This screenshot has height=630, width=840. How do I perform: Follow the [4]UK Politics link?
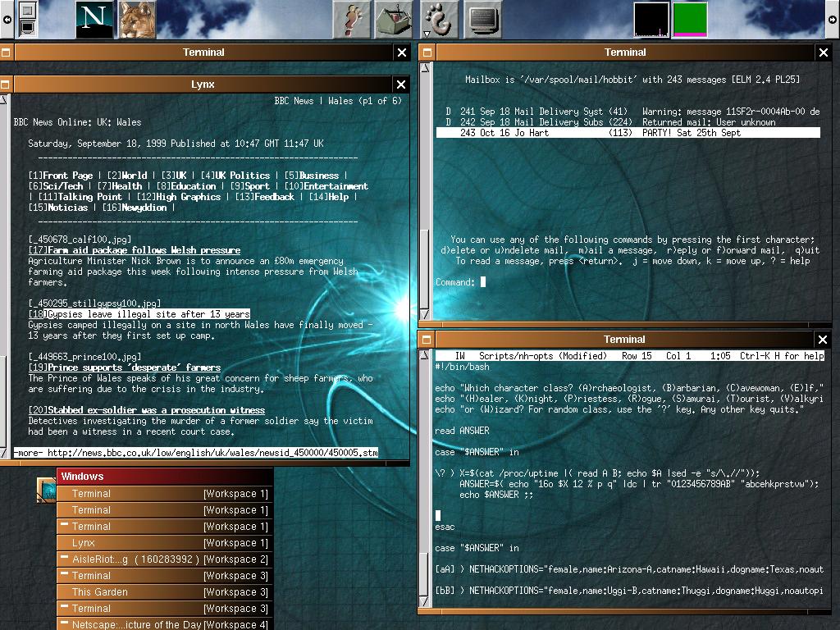click(235, 176)
